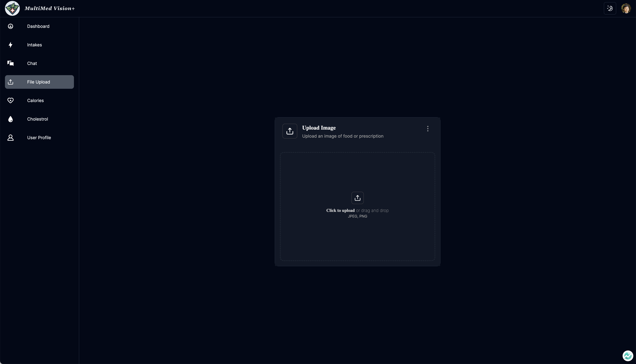Open the three-dot menu on Upload Image card
Viewport: 636px width, 364px height.
point(428,128)
